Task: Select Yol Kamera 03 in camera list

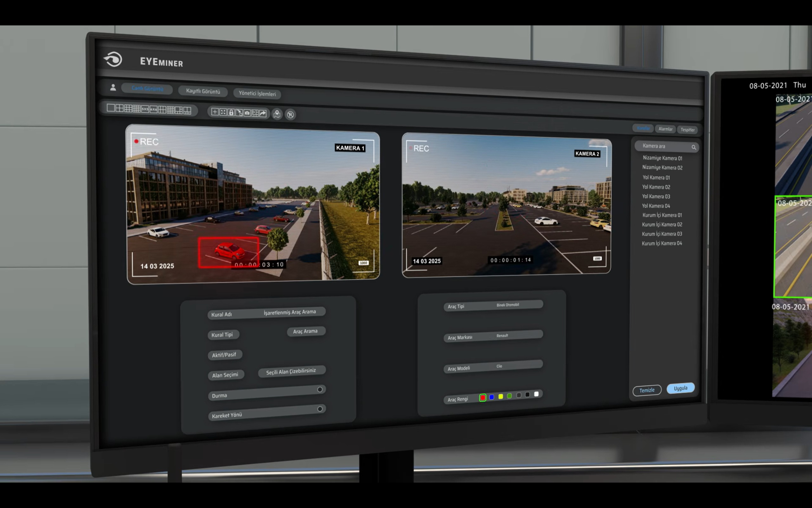Action: click(656, 196)
